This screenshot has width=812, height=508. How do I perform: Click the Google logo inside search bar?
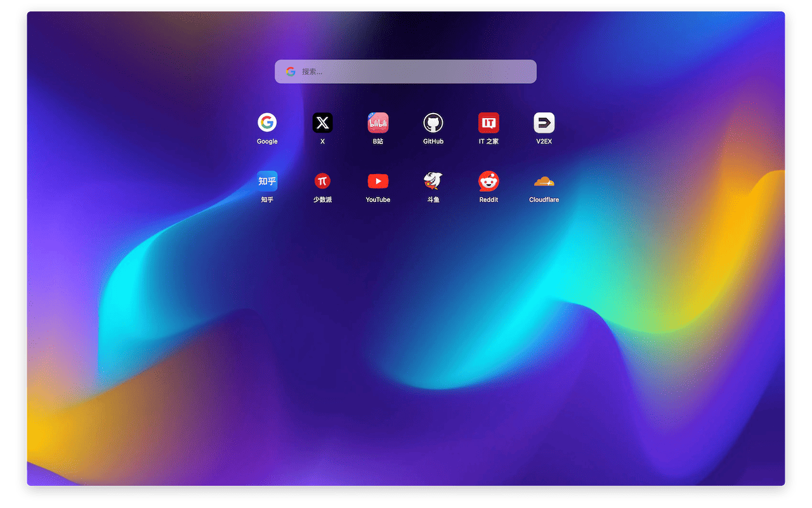tap(291, 72)
